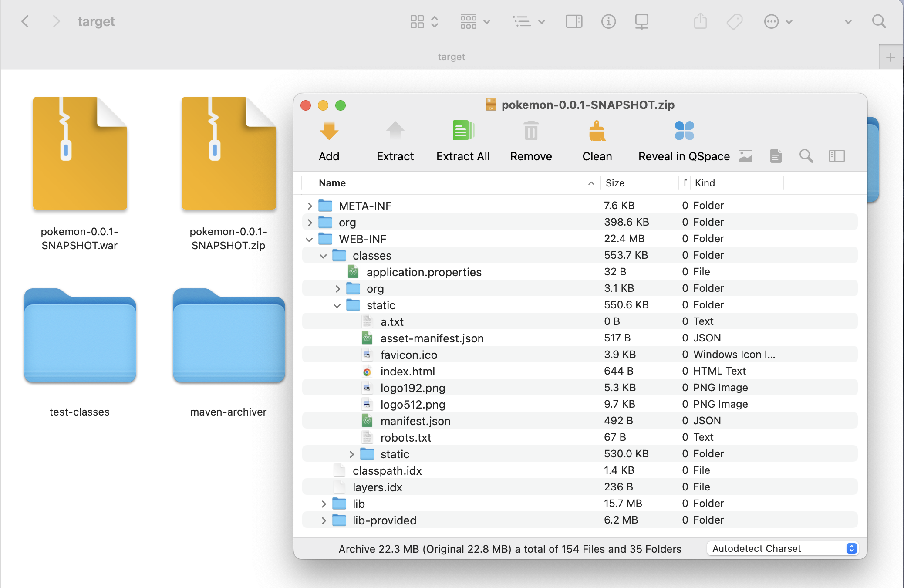Click the Extract All green icon

(463, 131)
